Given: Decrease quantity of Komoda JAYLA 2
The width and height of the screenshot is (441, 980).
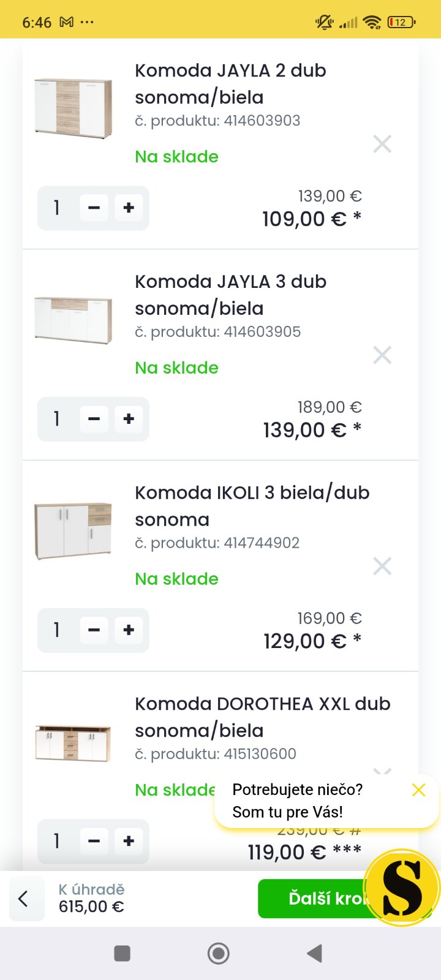Looking at the screenshot, I should 94,208.
